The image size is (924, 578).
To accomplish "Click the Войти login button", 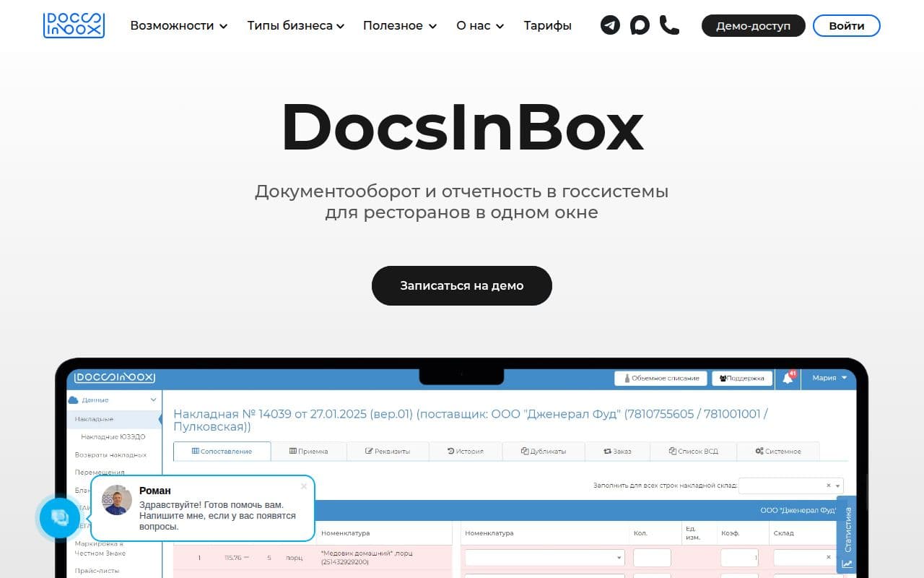I will point(847,25).
